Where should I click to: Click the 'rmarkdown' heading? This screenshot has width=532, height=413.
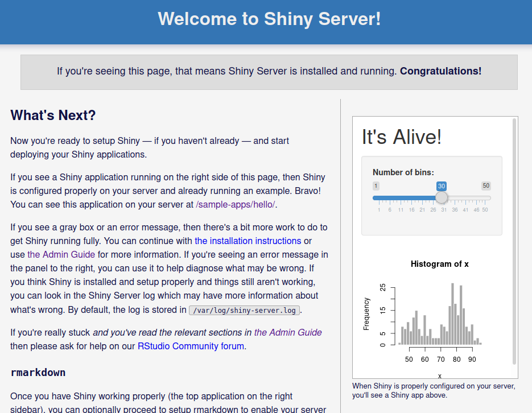[x=38, y=372]
